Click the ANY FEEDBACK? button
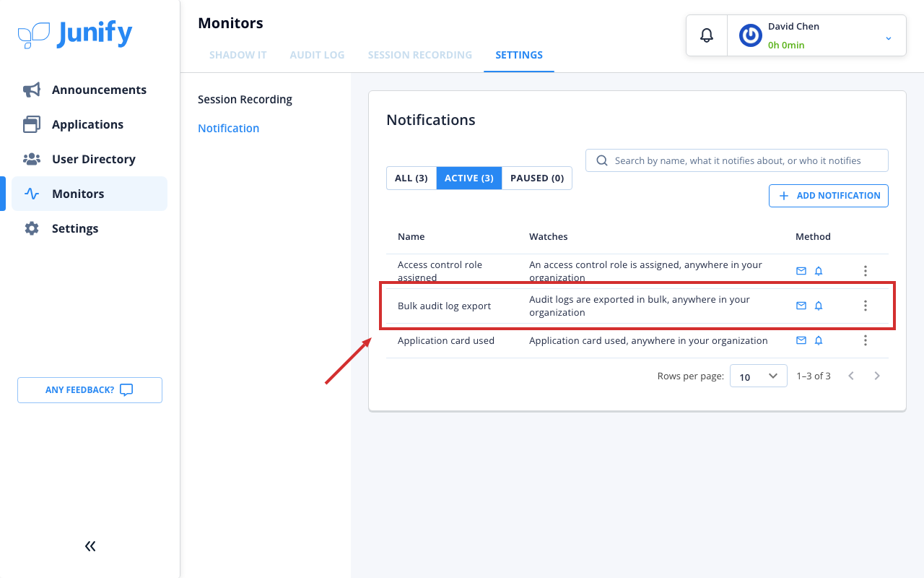The image size is (924, 578). point(90,390)
